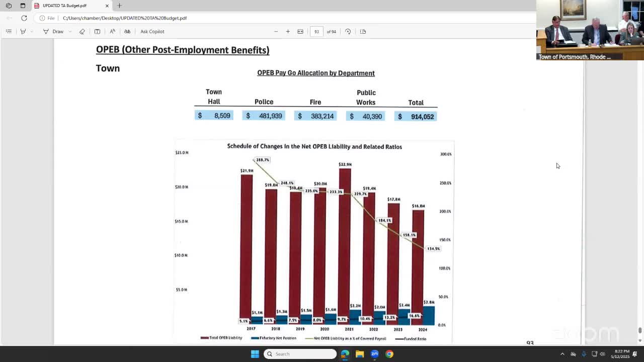This screenshot has height=362, width=644.
Task: Open page layout view icon
Action: (363, 31)
